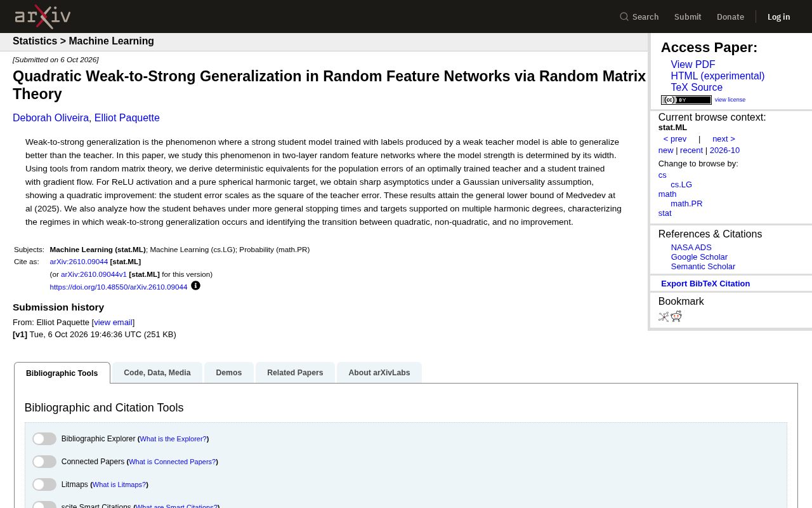Open author Deborah Oliveira's page
812x508 pixels.
[51, 118]
